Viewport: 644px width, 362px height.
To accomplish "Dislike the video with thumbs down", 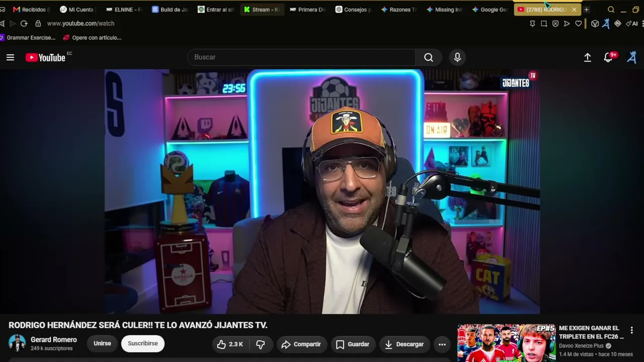I will (260, 344).
